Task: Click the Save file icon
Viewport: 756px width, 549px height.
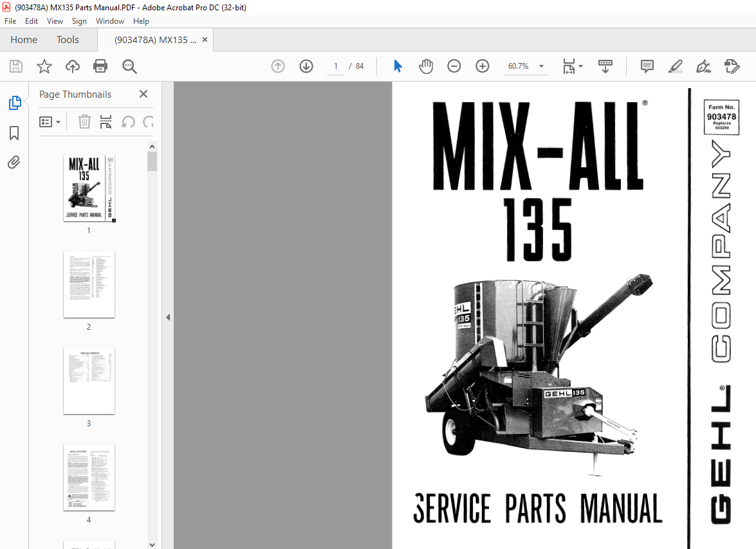Action: [x=16, y=66]
